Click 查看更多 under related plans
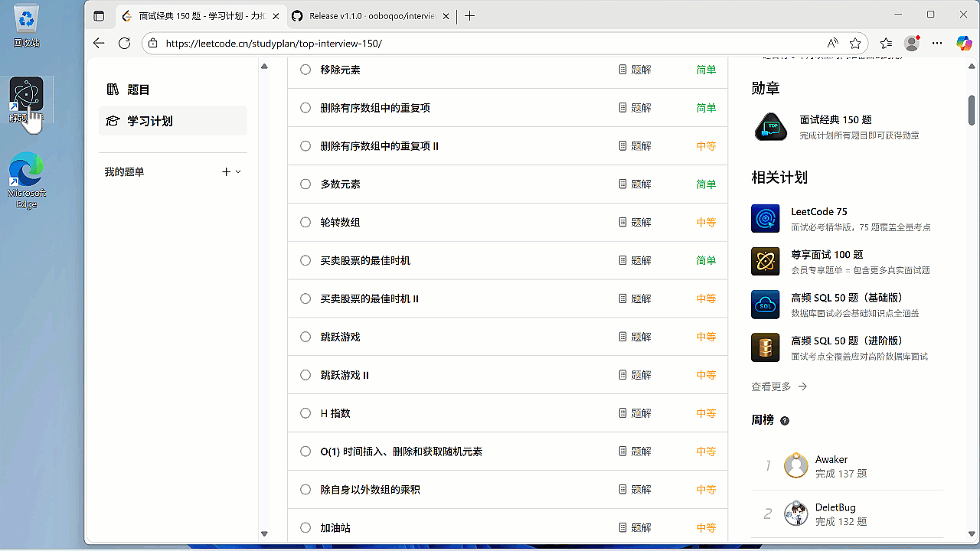 tap(773, 386)
